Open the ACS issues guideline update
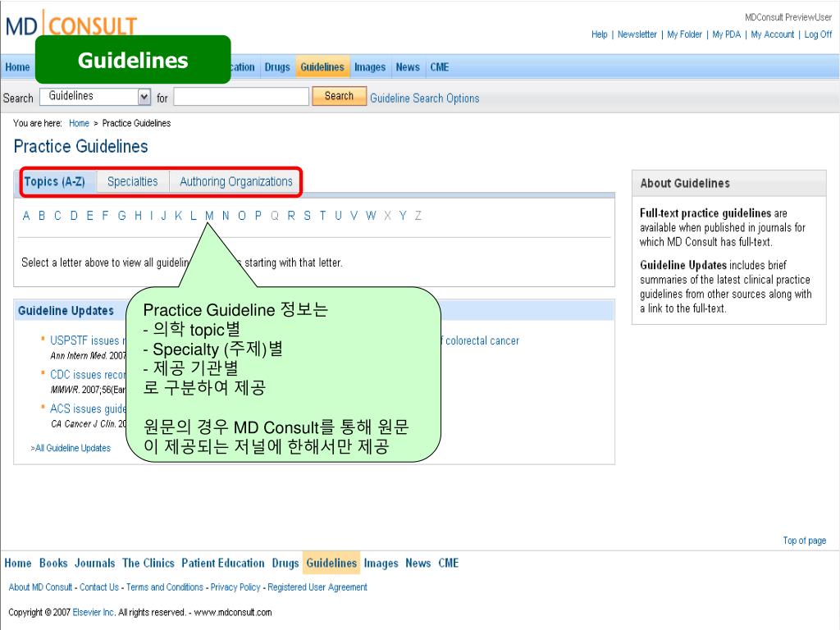Viewport: 840px width, 630px height. coord(87,409)
